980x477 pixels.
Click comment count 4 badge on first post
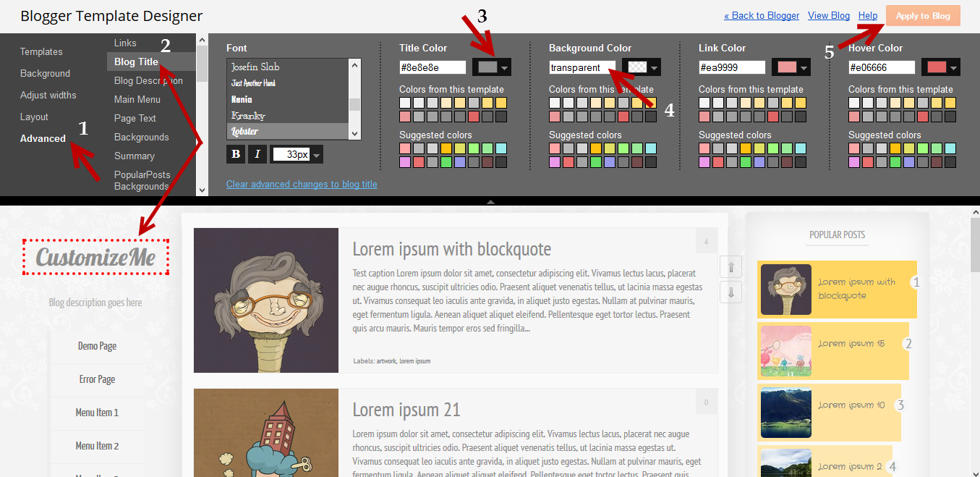pyautogui.click(x=707, y=242)
